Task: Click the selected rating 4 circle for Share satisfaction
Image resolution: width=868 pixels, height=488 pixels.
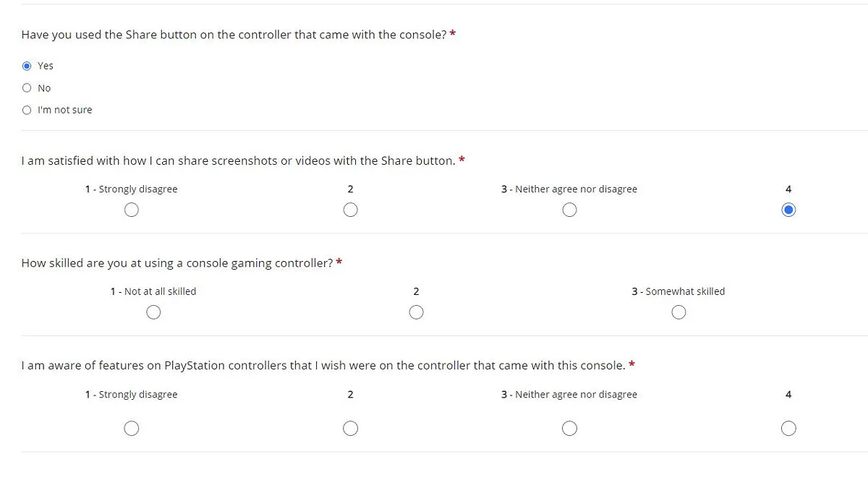Action: 788,210
